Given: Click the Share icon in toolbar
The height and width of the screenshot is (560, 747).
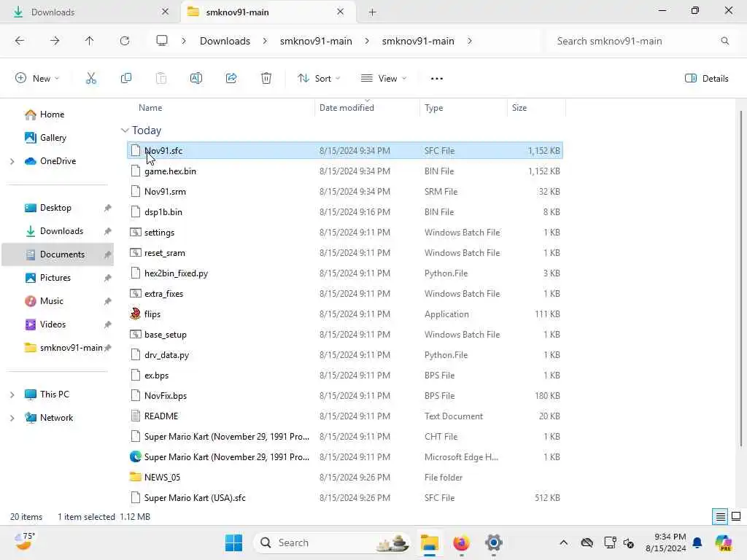Looking at the screenshot, I should click(x=231, y=79).
